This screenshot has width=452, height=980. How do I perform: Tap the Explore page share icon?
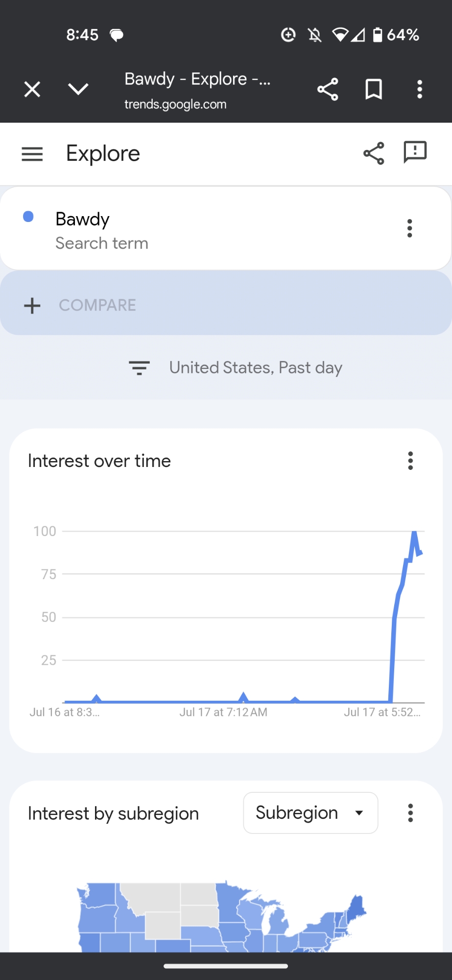coord(374,154)
